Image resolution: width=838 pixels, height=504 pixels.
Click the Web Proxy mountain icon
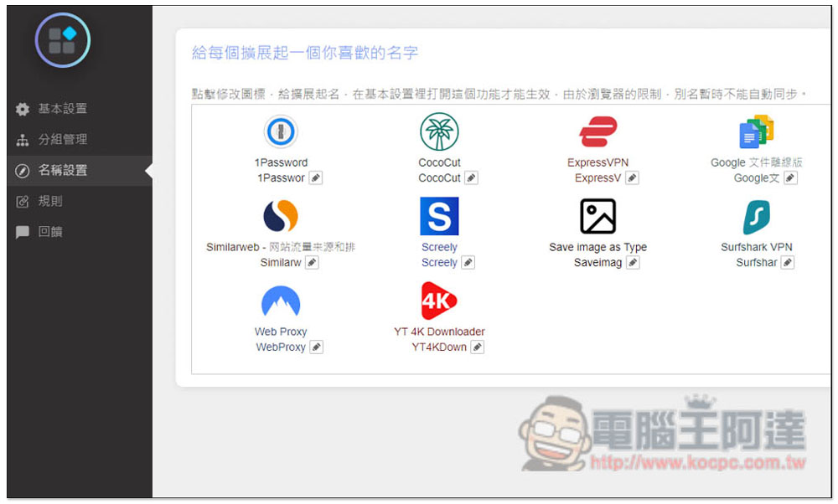281,301
